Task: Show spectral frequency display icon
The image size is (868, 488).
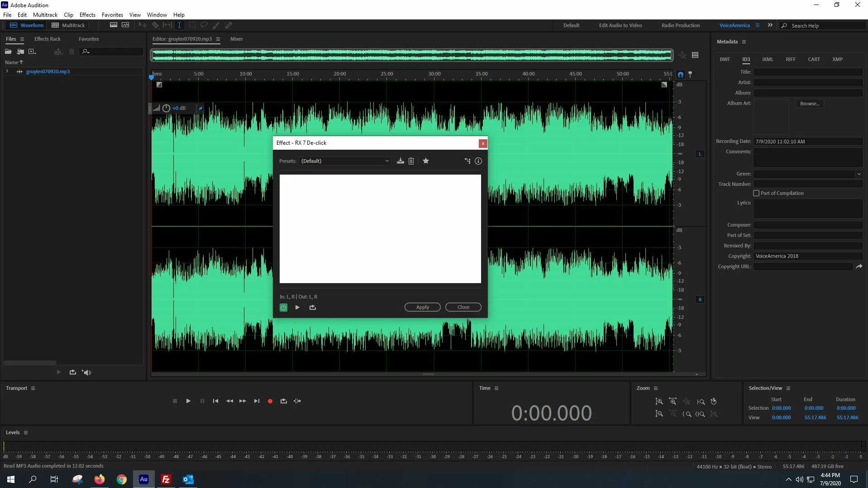Action: [x=114, y=25]
